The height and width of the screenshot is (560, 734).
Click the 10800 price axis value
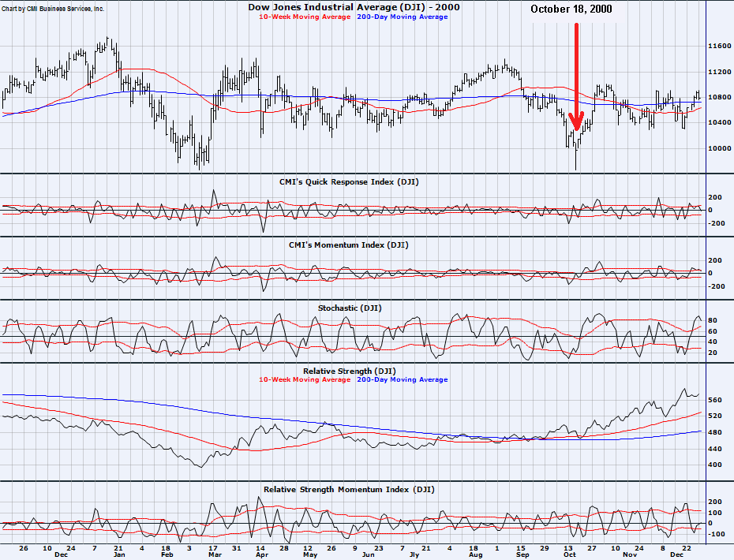pyautogui.click(x=720, y=98)
